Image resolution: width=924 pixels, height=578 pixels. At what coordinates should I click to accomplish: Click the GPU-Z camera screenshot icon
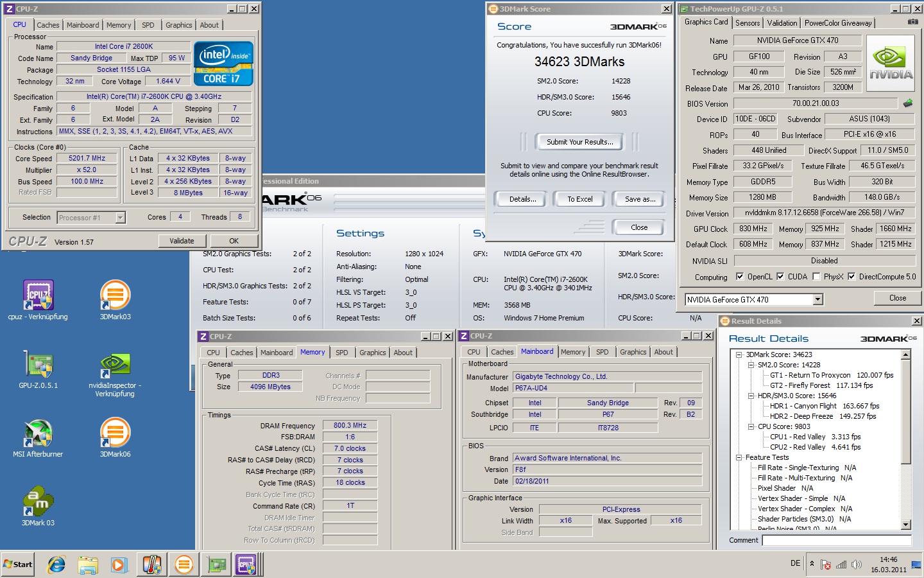coord(912,22)
